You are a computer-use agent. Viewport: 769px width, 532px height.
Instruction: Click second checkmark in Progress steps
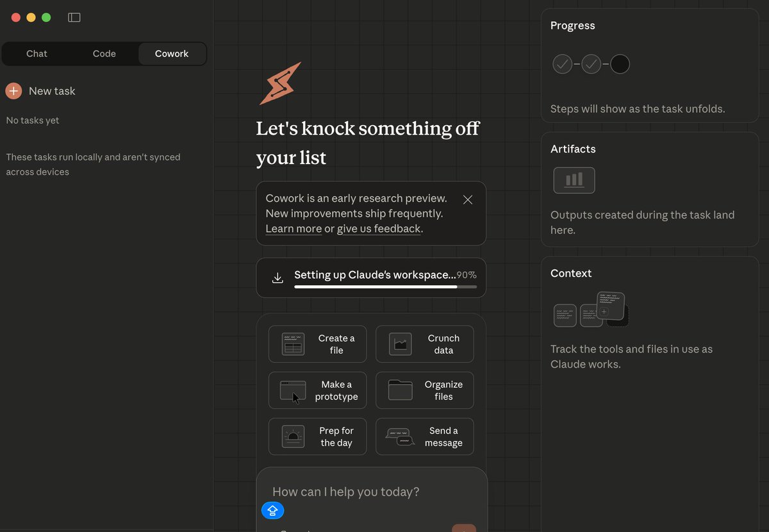click(591, 64)
